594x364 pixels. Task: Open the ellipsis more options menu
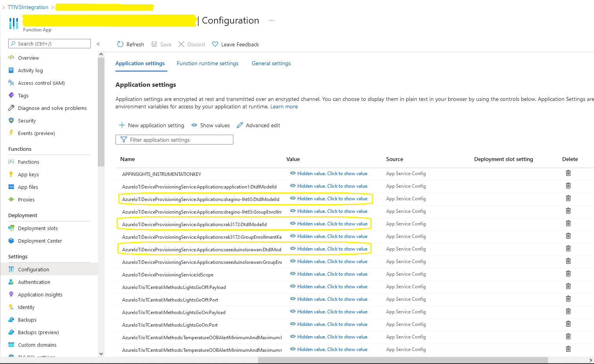pos(272,20)
